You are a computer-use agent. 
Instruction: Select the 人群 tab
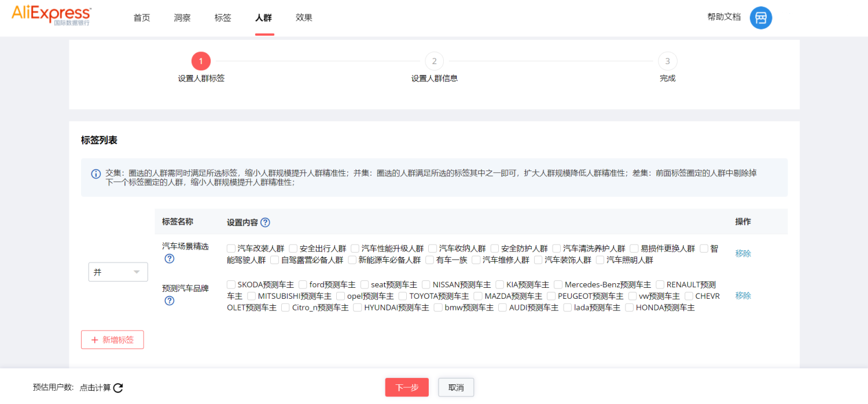coord(263,17)
